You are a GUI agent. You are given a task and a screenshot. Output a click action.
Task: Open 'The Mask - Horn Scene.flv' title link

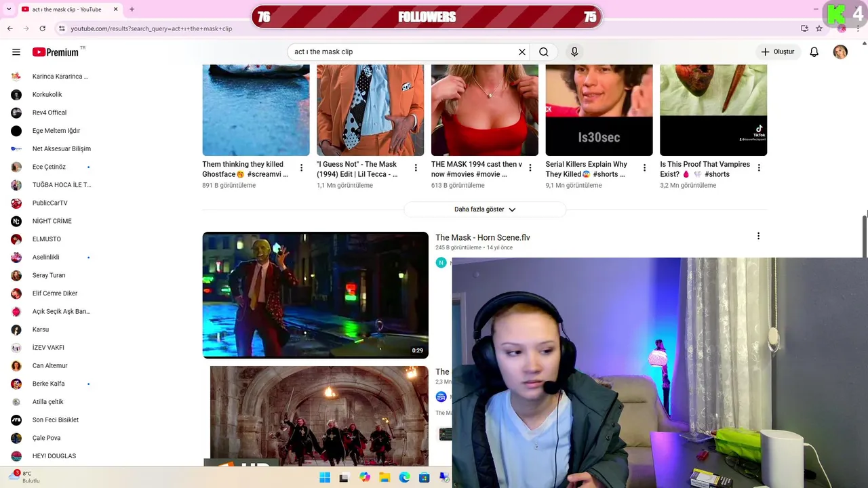coord(483,238)
